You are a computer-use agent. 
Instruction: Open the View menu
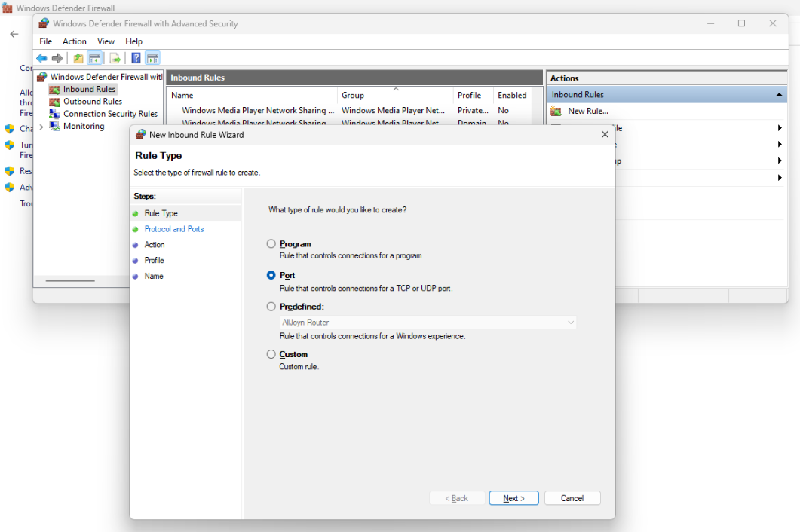tap(106, 41)
